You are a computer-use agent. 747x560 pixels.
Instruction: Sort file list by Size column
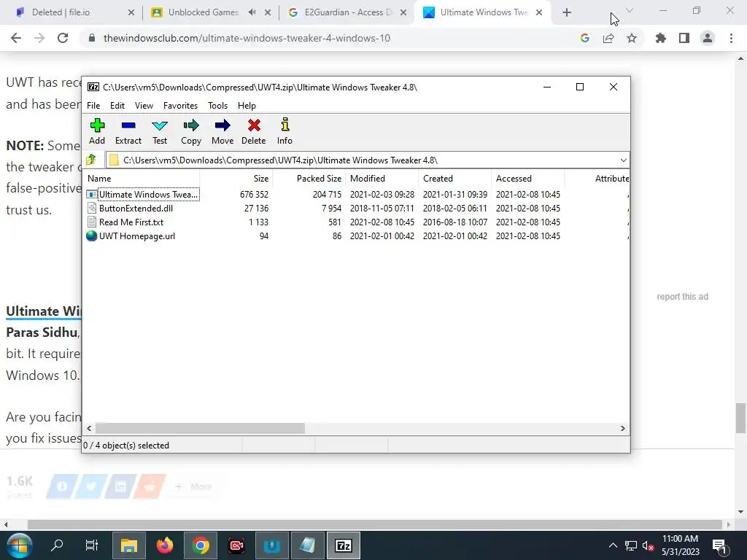[x=236, y=179]
